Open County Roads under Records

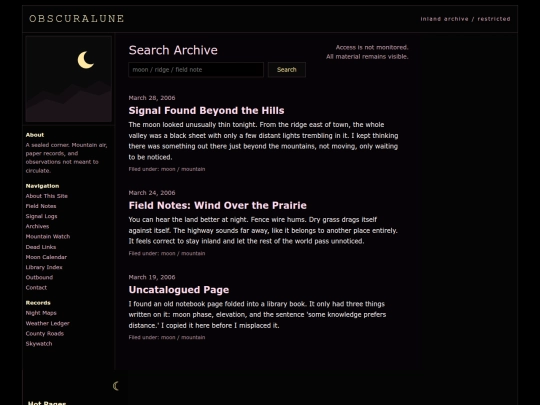(44, 333)
